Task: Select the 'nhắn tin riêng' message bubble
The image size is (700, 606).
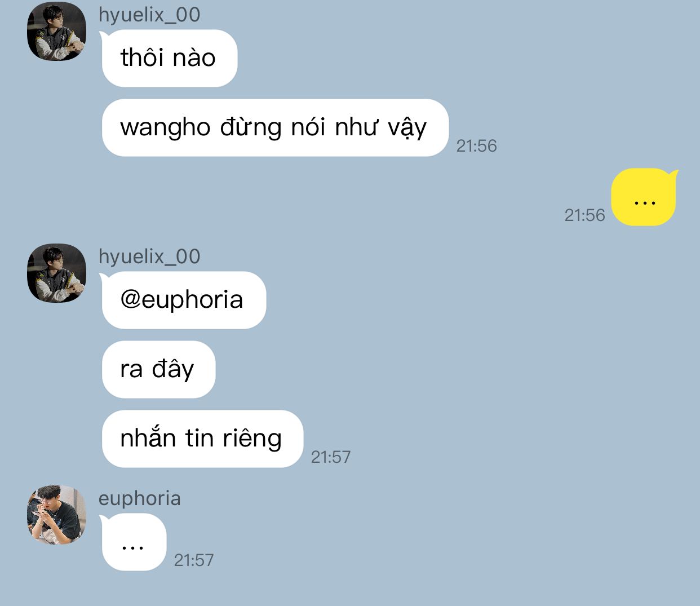Action: click(x=202, y=439)
